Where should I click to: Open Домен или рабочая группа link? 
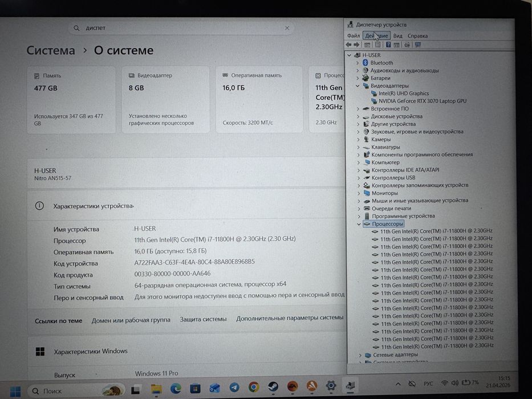pyautogui.click(x=131, y=320)
